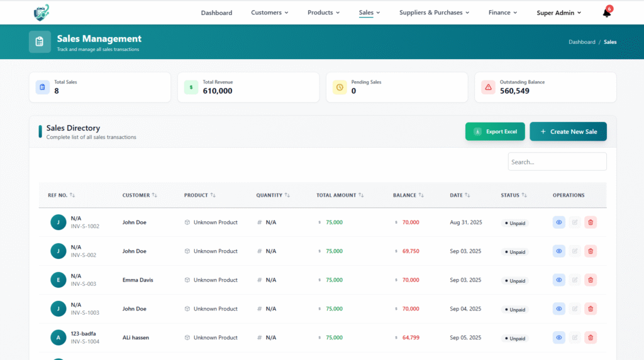View Emma Davis sale using eye icon
This screenshot has height=360, width=644.
click(x=558, y=280)
